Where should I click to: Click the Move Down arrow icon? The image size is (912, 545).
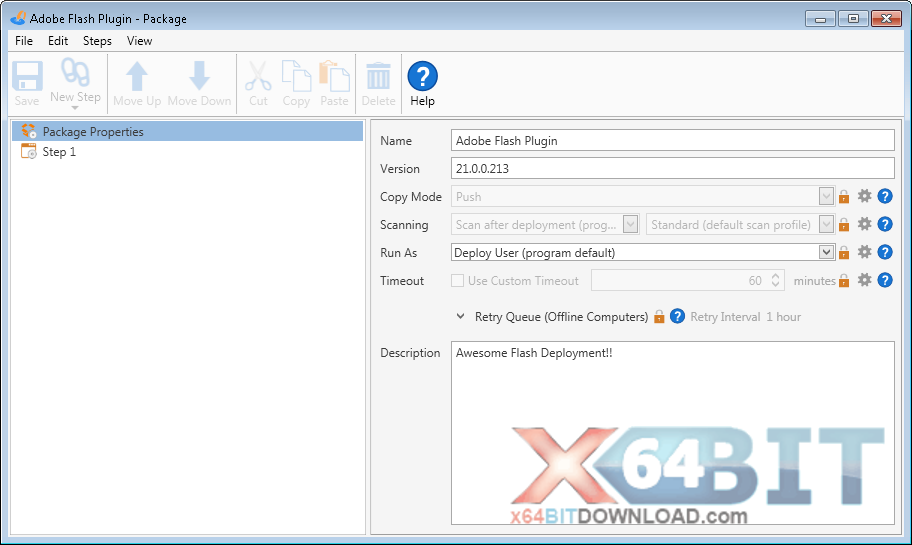pos(200,76)
